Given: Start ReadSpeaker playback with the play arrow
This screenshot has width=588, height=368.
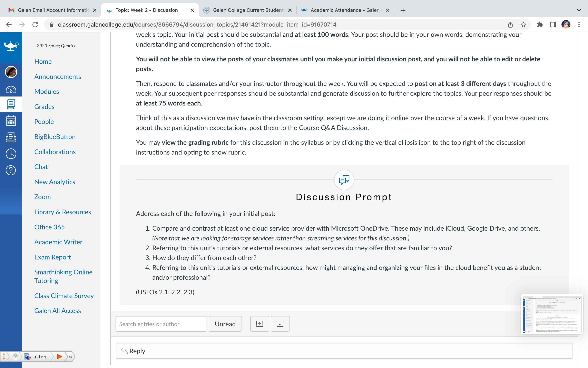Looking at the screenshot, I should click(x=59, y=357).
